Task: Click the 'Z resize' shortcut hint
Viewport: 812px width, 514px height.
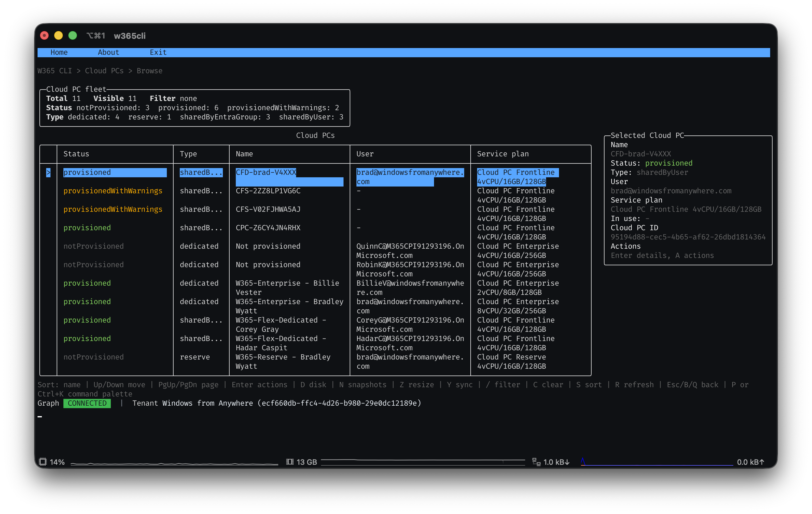Action: click(x=417, y=385)
